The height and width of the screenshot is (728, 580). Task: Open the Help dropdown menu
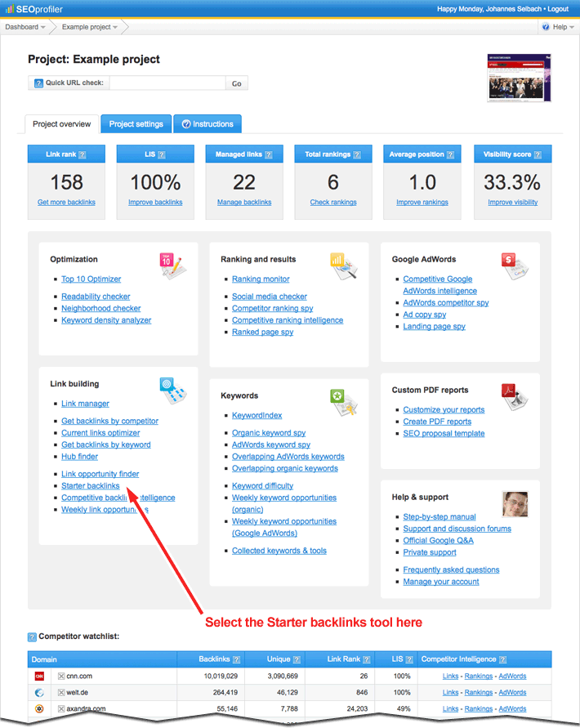(x=558, y=27)
